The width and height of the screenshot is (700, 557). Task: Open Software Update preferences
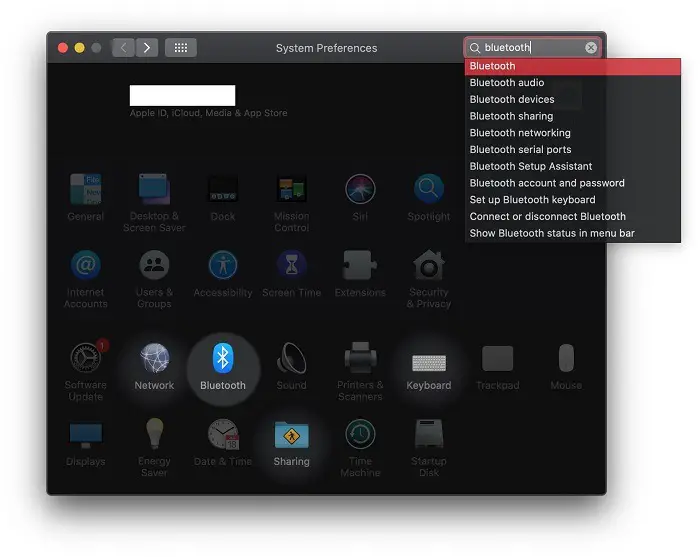[86, 358]
